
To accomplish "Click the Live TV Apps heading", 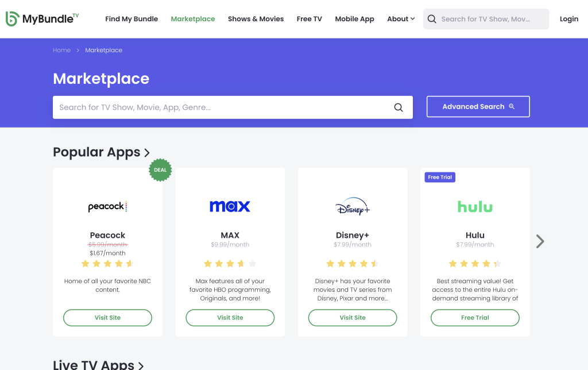I will pos(94,365).
